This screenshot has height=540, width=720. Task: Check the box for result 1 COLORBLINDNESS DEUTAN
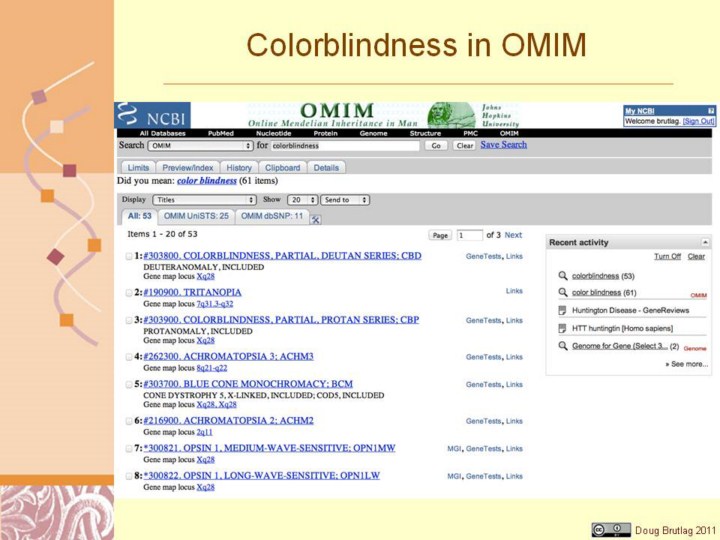click(x=128, y=257)
